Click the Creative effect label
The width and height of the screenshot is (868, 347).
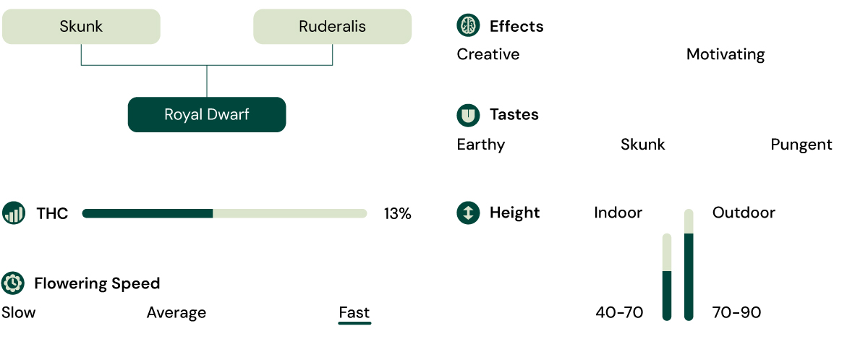(488, 54)
